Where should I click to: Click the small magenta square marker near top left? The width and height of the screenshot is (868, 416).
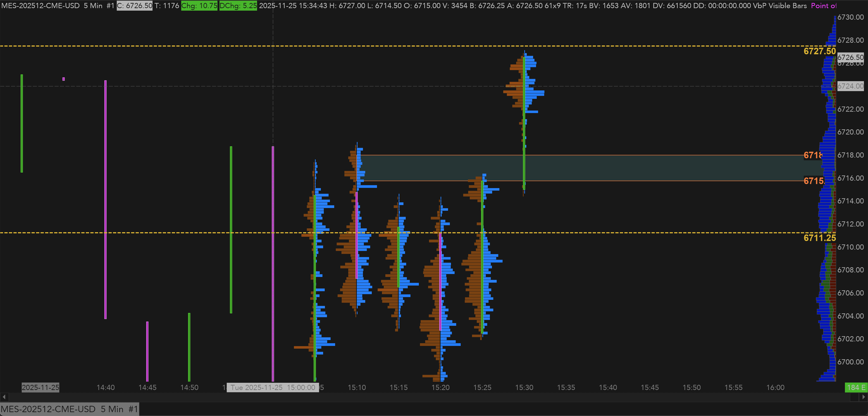coord(64,79)
